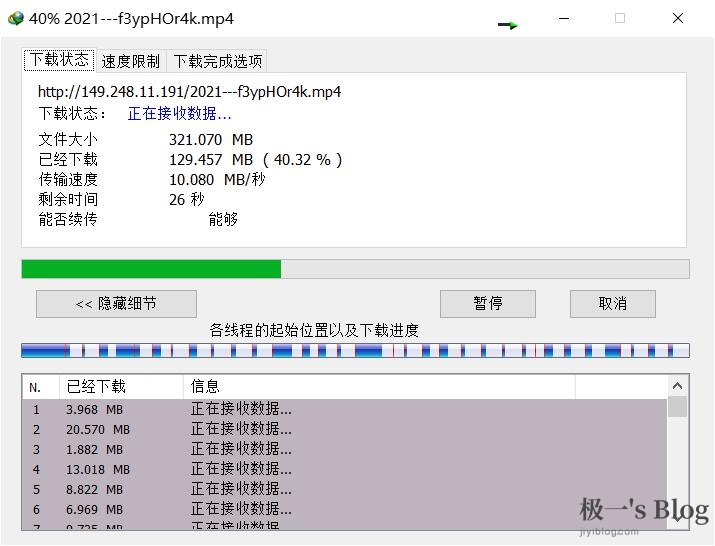Click the N. column header
This screenshot has height=546, width=715.
(41, 387)
